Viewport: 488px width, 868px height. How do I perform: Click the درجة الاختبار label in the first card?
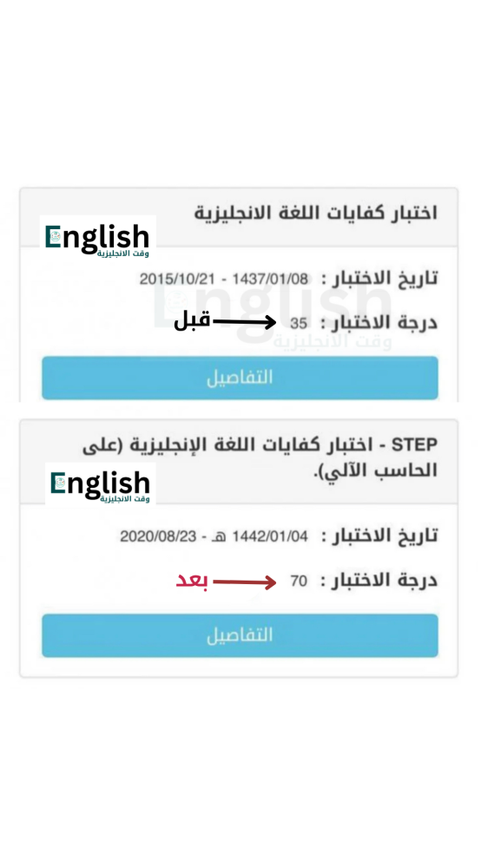click(380, 323)
